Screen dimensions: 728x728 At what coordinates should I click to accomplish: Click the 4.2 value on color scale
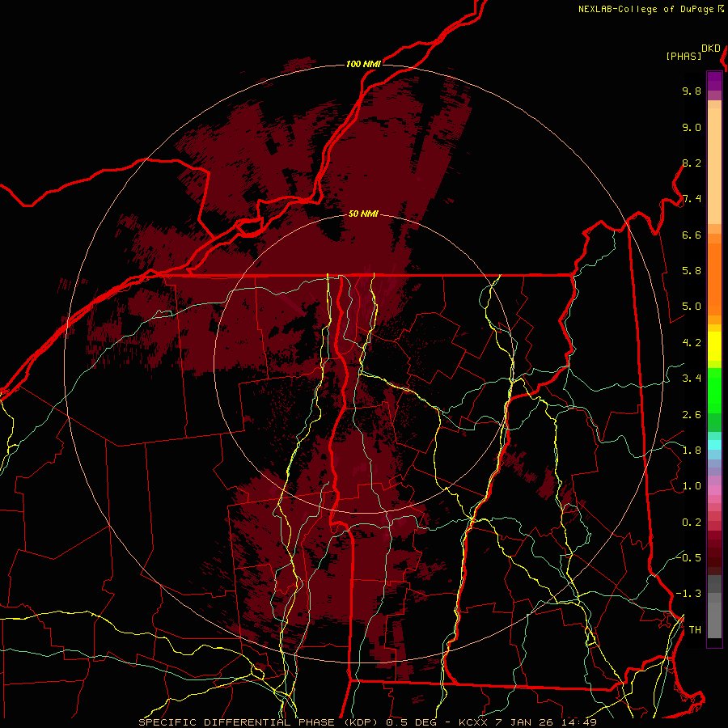pos(692,343)
